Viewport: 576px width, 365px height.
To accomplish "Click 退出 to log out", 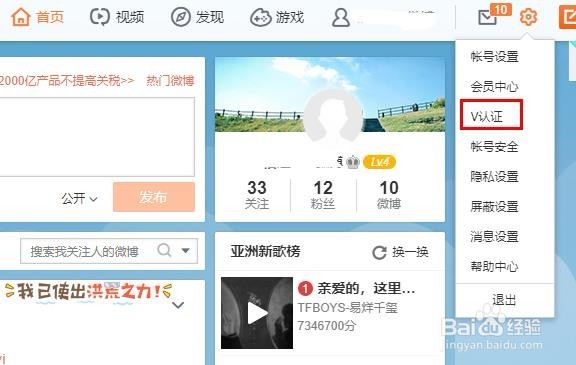I will [504, 300].
